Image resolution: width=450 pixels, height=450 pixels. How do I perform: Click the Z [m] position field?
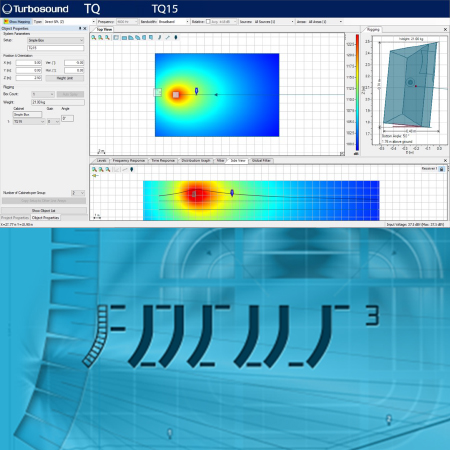(x=29, y=78)
